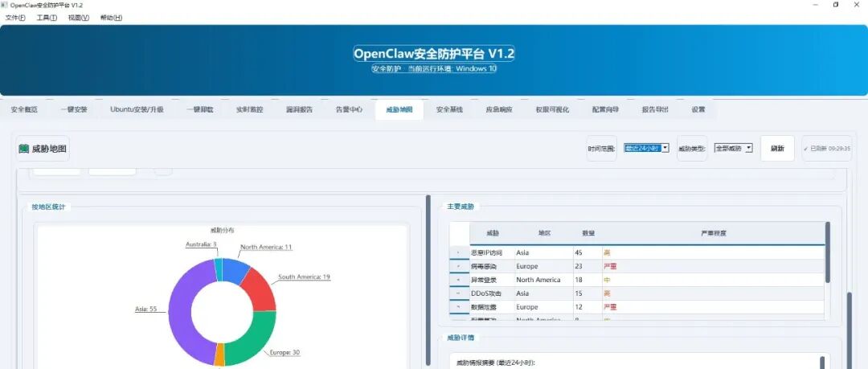Click the green map icon beside 威胁地图 heading

tap(24, 149)
